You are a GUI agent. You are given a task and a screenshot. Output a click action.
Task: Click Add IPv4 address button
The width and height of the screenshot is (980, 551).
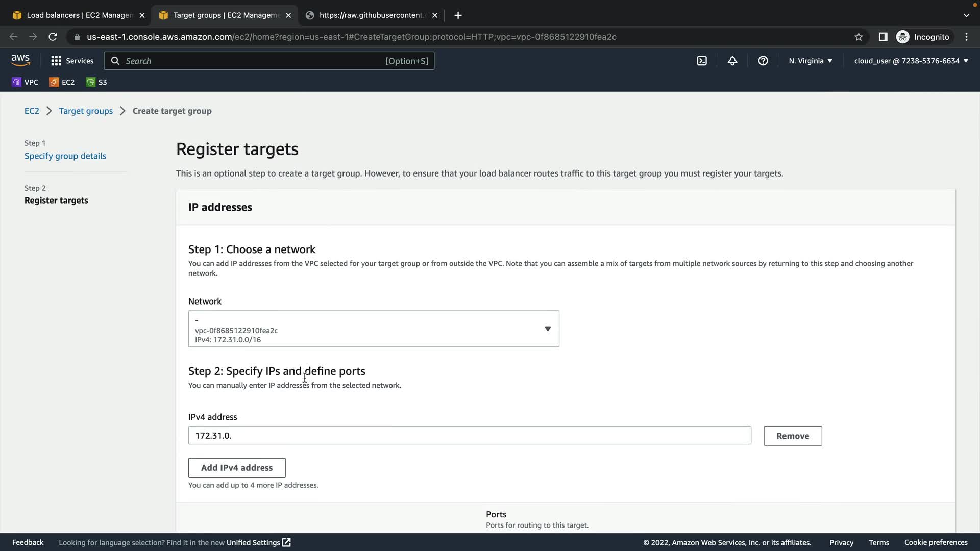coord(237,468)
